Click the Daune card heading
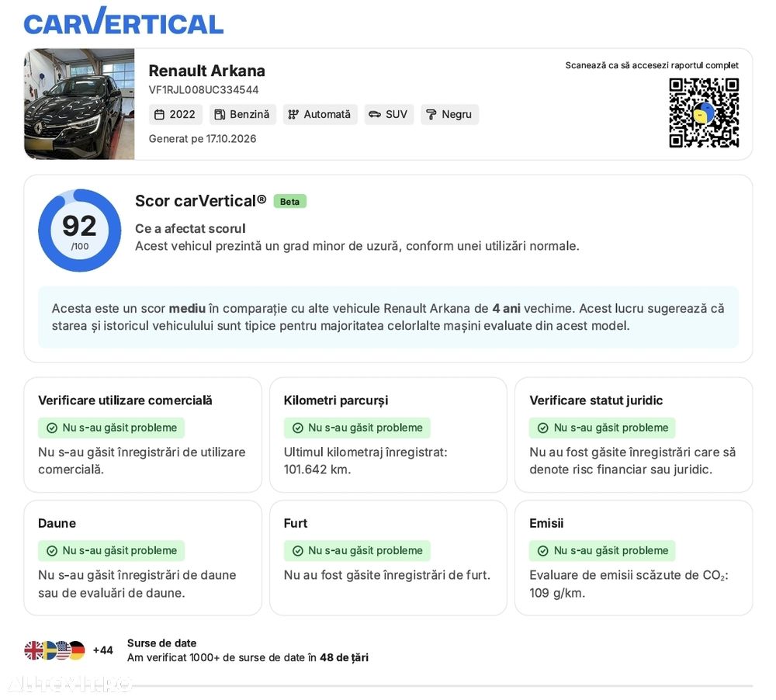This screenshot has height=700, width=776. click(x=57, y=523)
